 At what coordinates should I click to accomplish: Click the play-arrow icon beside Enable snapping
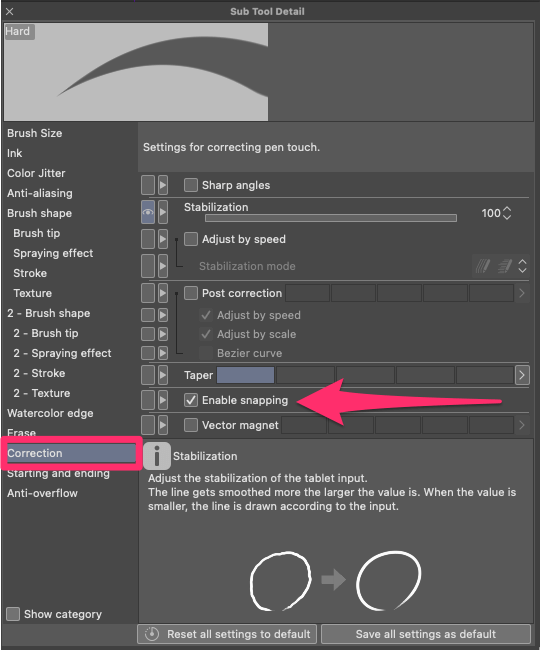click(x=163, y=400)
